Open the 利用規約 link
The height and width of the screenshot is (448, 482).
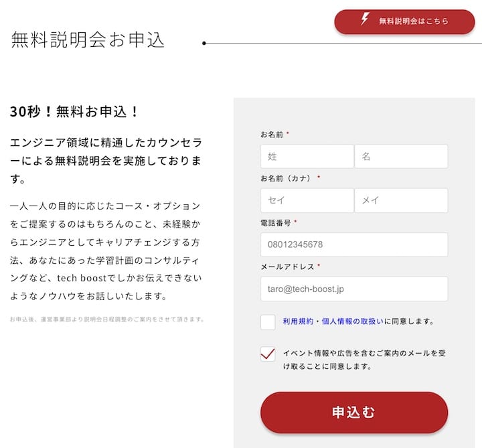coord(298,321)
